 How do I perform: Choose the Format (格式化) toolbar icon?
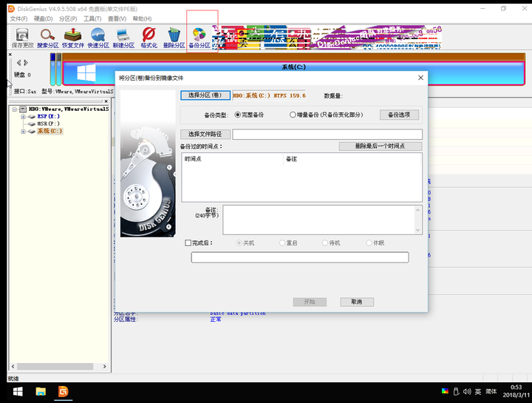click(149, 38)
